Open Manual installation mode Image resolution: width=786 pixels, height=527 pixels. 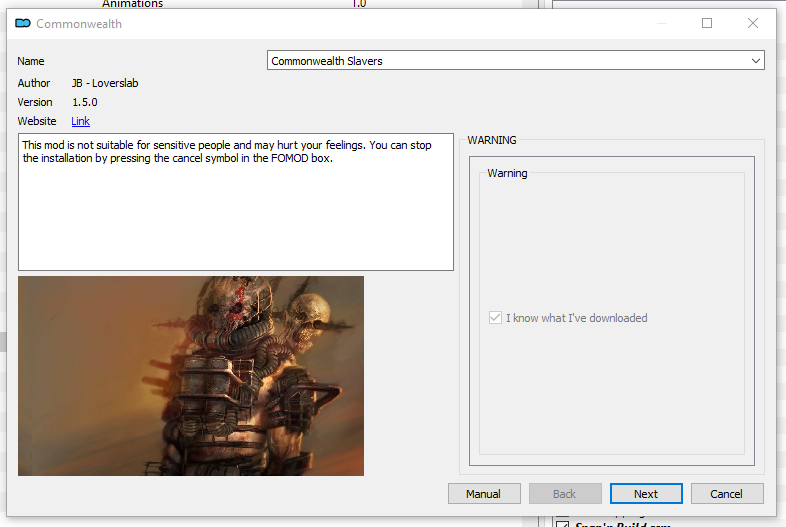pyautogui.click(x=484, y=494)
